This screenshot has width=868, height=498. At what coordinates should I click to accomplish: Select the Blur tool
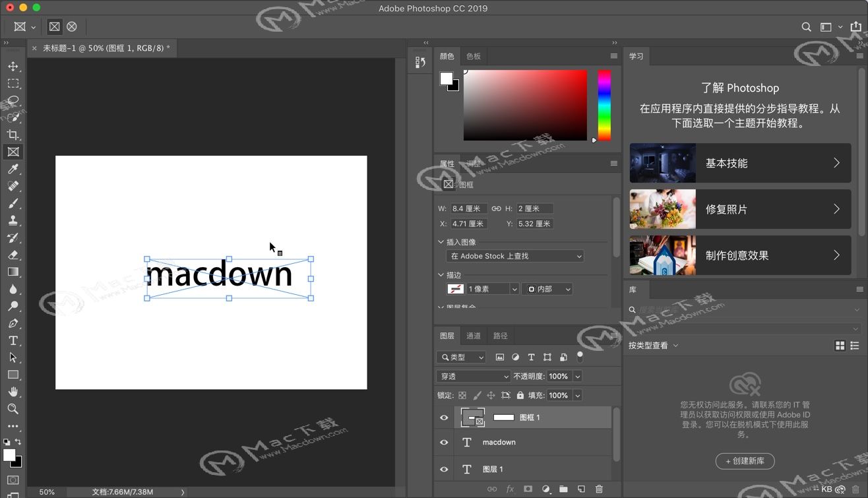point(13,290)
